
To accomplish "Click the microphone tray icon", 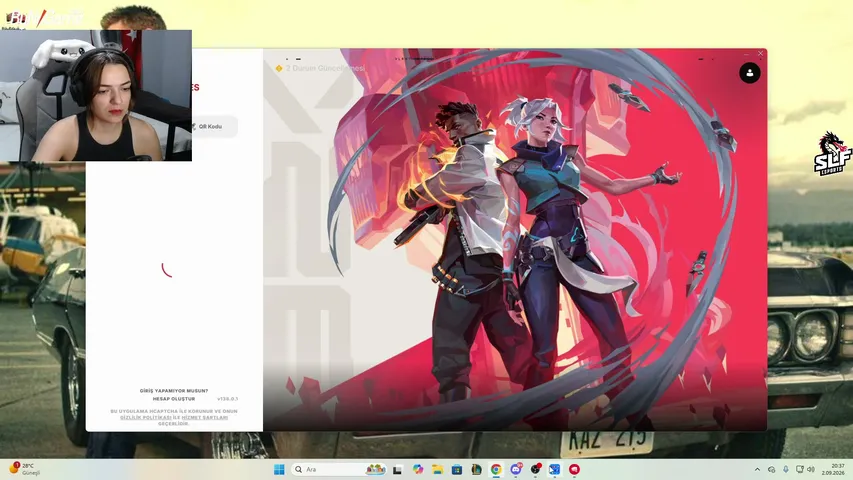I will click(x=786, y=469).
